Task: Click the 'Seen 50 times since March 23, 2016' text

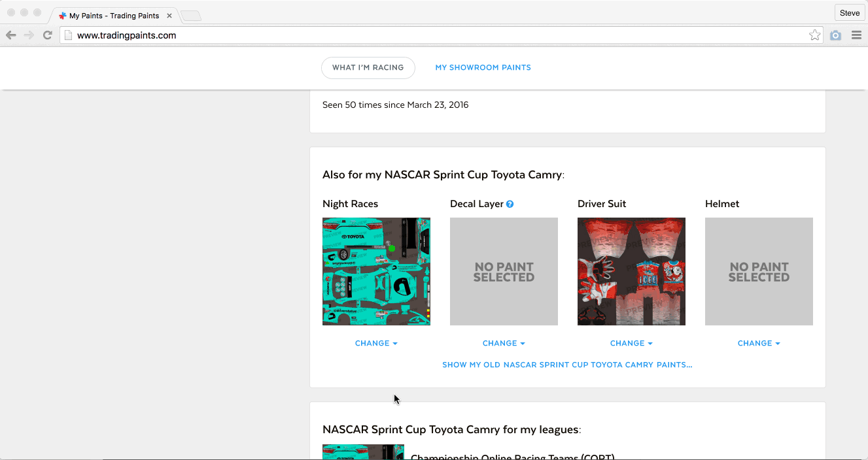Action: 396,105
